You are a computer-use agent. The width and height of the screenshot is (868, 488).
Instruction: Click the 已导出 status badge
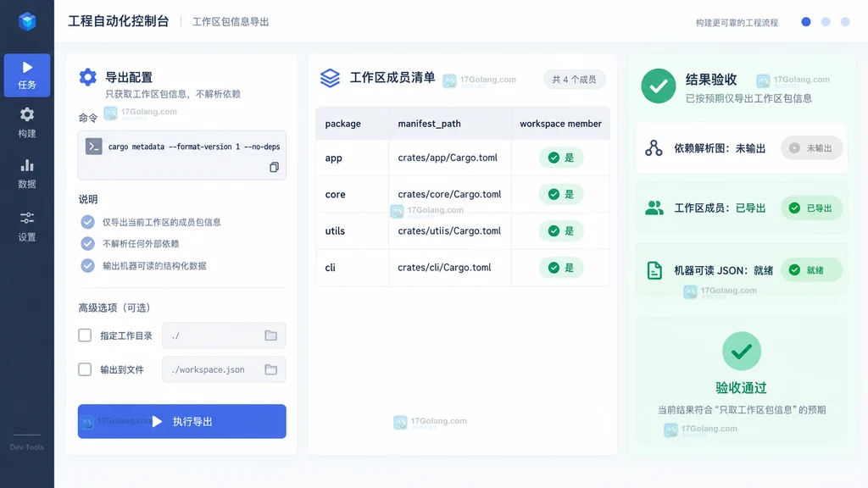(811, 208)
